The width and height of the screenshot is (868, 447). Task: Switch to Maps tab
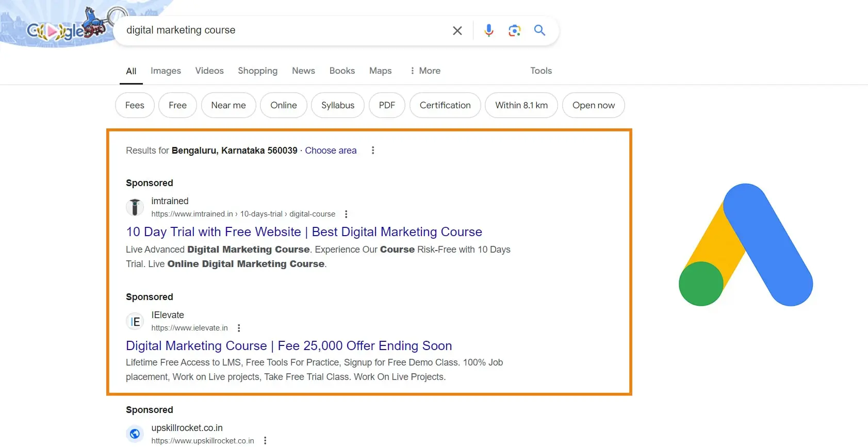(380, 71)
